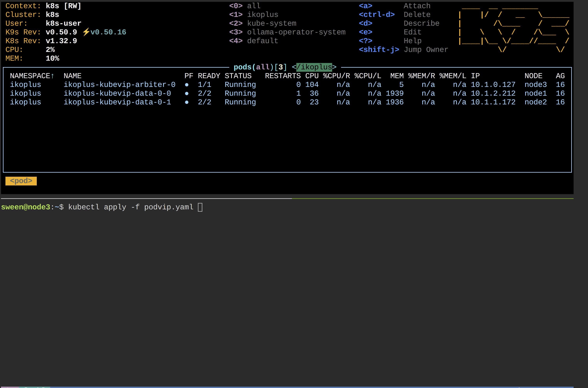Choose the <4> default namespace shortcut

pyautogui.click(x=254, y=41)
